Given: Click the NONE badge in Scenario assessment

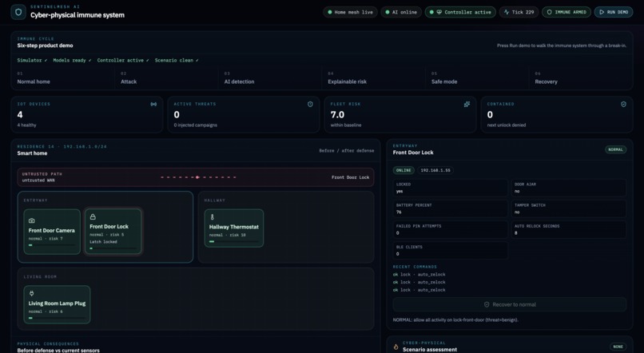Looking at the screenshot, I should pyautogui.click(x=618, y=347).
